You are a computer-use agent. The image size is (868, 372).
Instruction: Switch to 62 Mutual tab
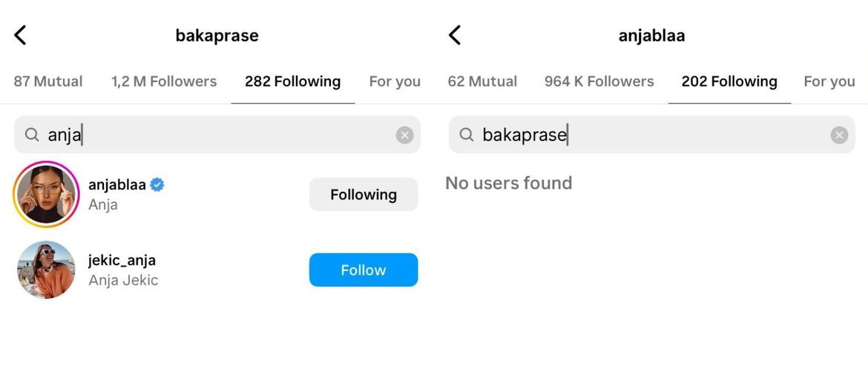[482, 82]
